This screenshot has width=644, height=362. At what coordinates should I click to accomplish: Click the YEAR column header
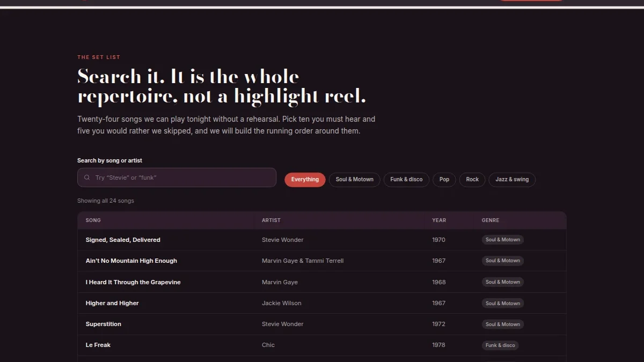coord(439,220)
